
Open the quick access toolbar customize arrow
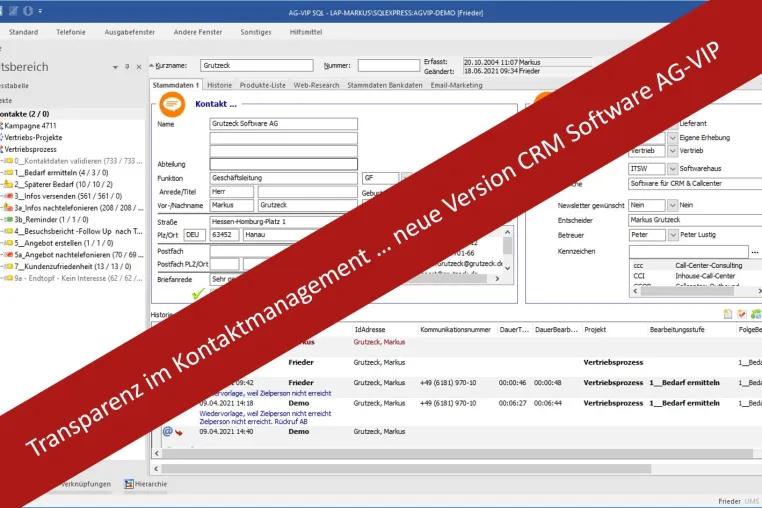pyautogui.click(x=40, y=11)
